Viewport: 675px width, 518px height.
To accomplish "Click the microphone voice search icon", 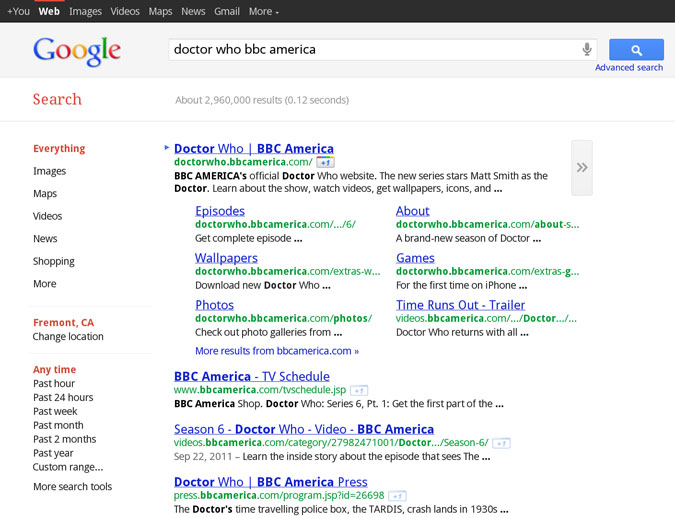I will [x=587, y=49].
